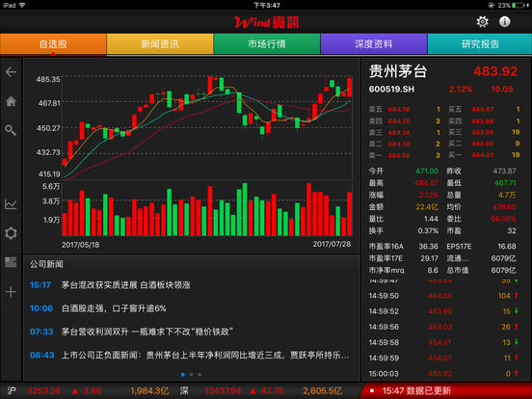The height and width of the screenshot is (399, 532).
Task: Tap the 市盈率16A value 36.36
Action: [428, 247]
